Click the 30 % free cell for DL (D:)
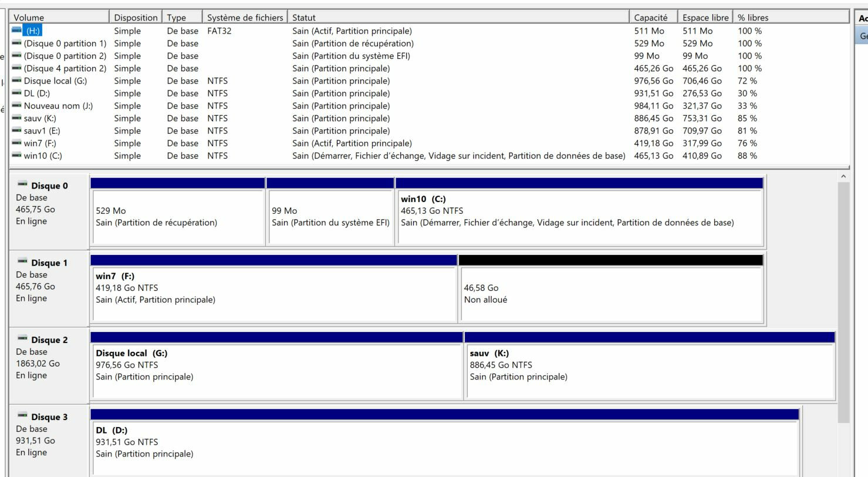The width and height of the screenshot is (868, 477). (x=747, y=93)
